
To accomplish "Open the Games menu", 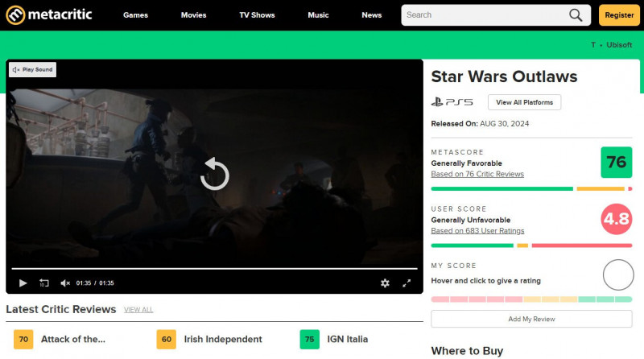I will coord(135,14).
